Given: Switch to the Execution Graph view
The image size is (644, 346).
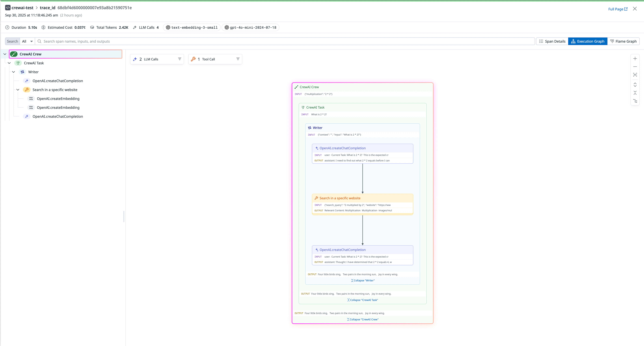Looking at the screenshot, I should click(x=588, y=41).
